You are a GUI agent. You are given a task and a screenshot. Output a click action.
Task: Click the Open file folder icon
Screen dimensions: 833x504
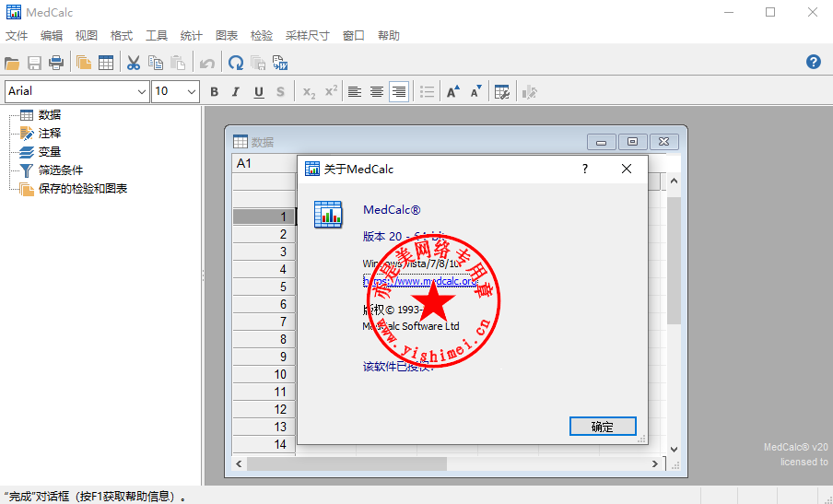(x=12, y=64)
